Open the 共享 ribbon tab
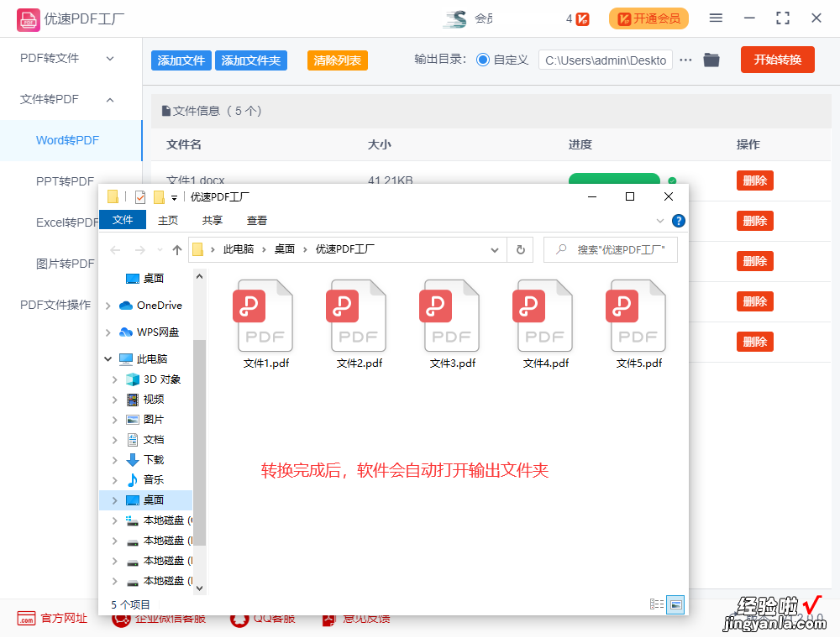This screenshot has height=638, width=840. tap(213, 220)
